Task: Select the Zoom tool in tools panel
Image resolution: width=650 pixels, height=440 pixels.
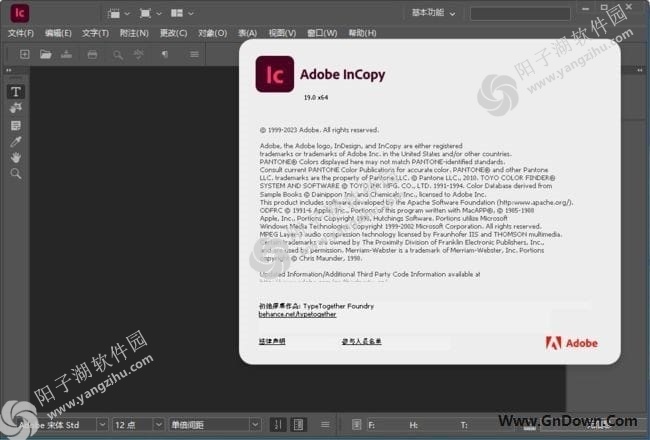Action: tap(16, 174)
